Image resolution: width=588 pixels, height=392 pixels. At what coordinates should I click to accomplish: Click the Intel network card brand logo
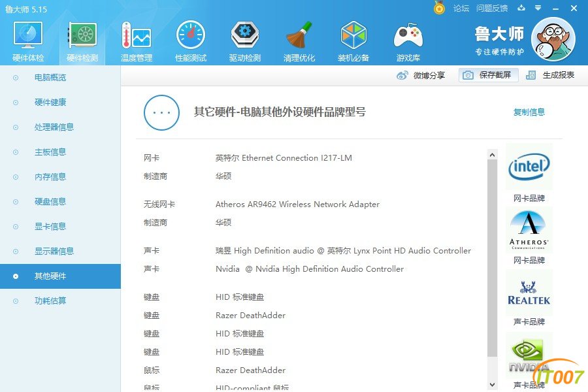pos(529,167)
